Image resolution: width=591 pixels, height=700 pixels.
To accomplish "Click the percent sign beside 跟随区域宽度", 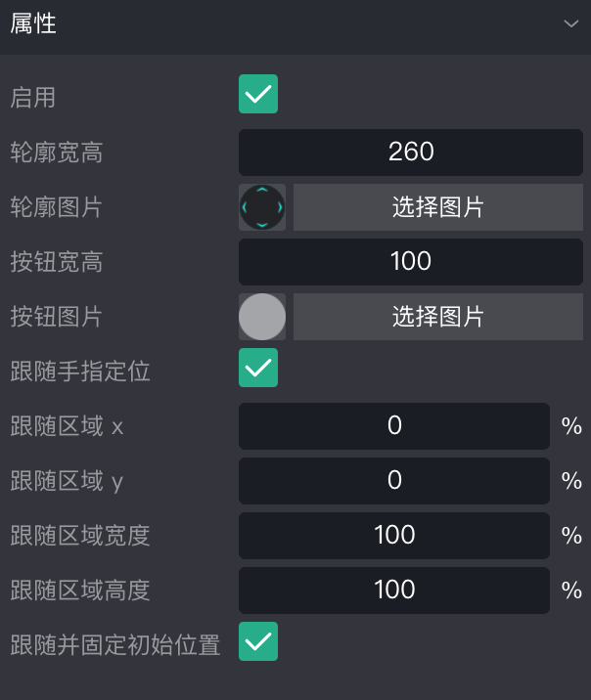I will [571, 536].
